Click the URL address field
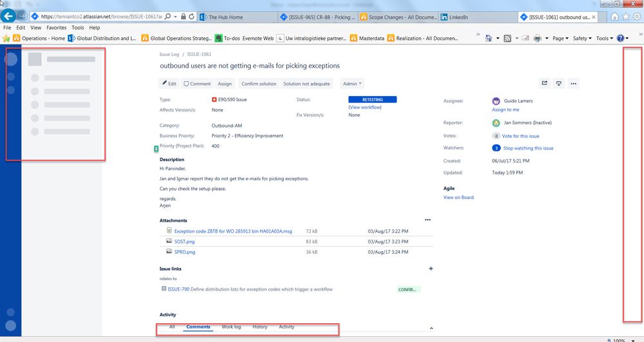 coord(101,17)
